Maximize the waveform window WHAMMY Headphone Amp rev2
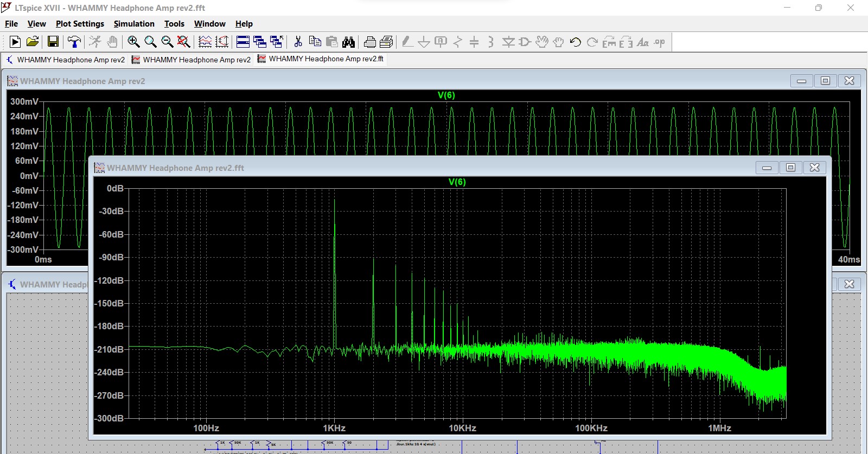 825,81
